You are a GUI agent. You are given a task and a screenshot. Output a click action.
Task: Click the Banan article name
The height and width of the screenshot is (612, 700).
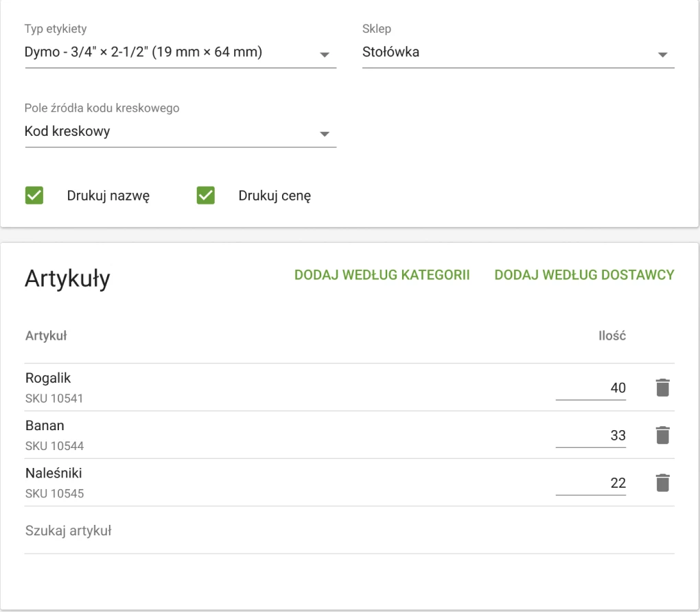click(x=45, y=425)
